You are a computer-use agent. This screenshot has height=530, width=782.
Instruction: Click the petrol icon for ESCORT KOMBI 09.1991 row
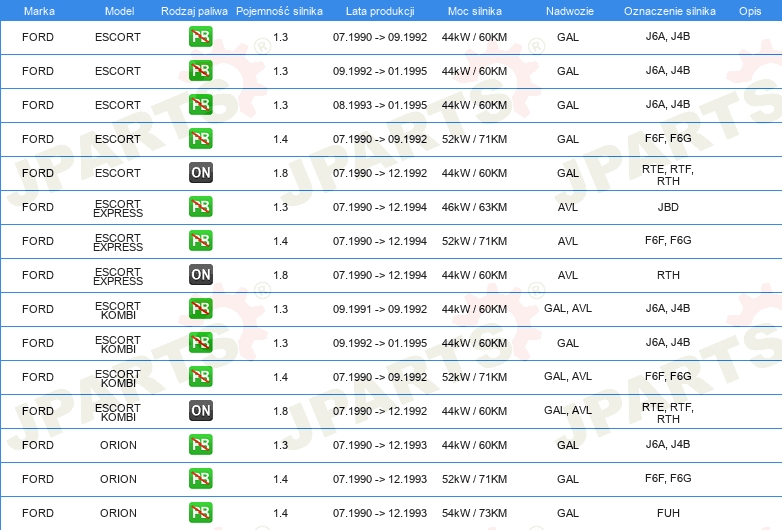(x=200, y=309)
